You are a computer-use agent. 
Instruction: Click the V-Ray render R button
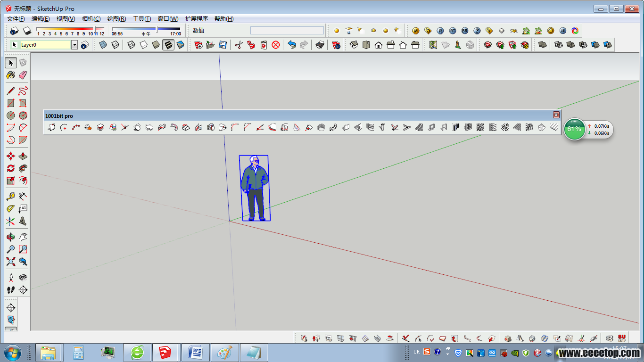tap(440, 31)
